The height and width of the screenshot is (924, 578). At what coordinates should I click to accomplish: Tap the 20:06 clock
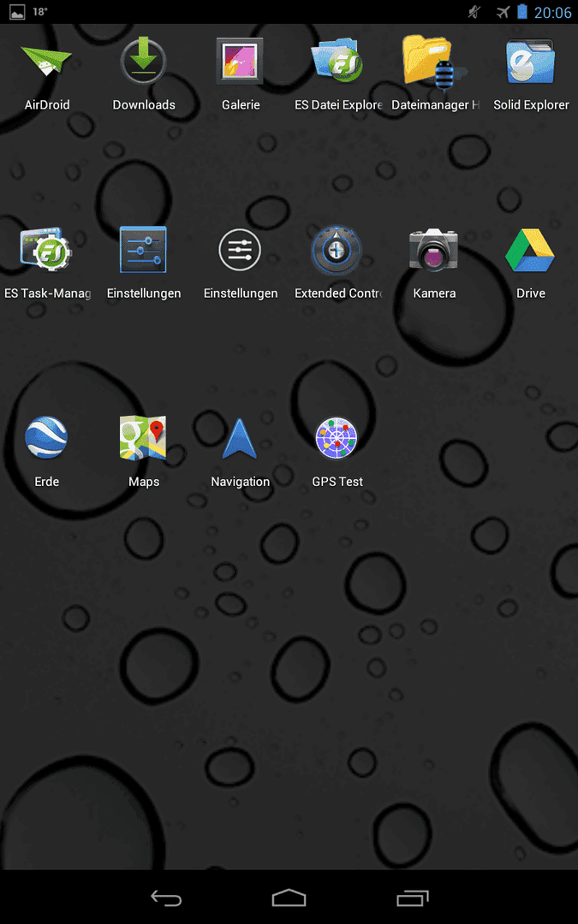pos(552,12)
